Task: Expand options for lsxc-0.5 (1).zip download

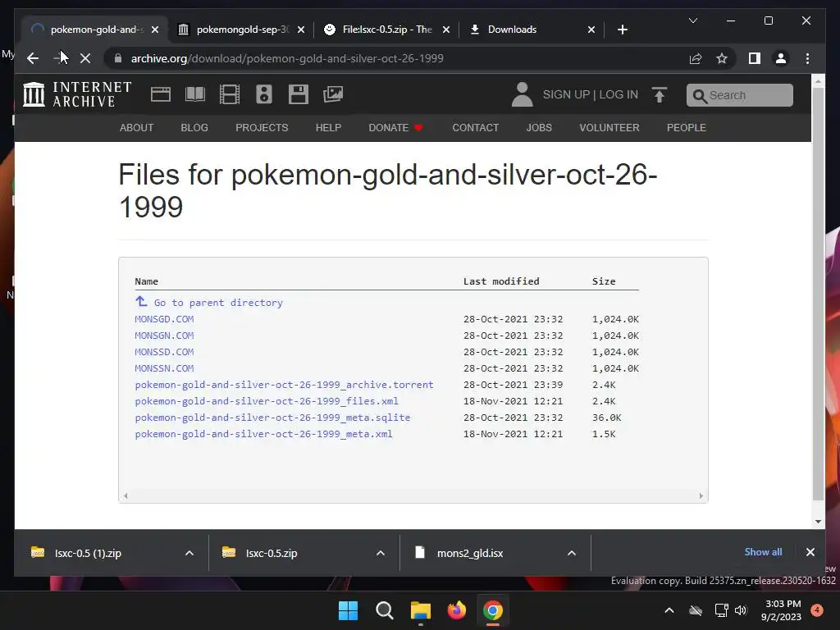Action: click(189, 553)
